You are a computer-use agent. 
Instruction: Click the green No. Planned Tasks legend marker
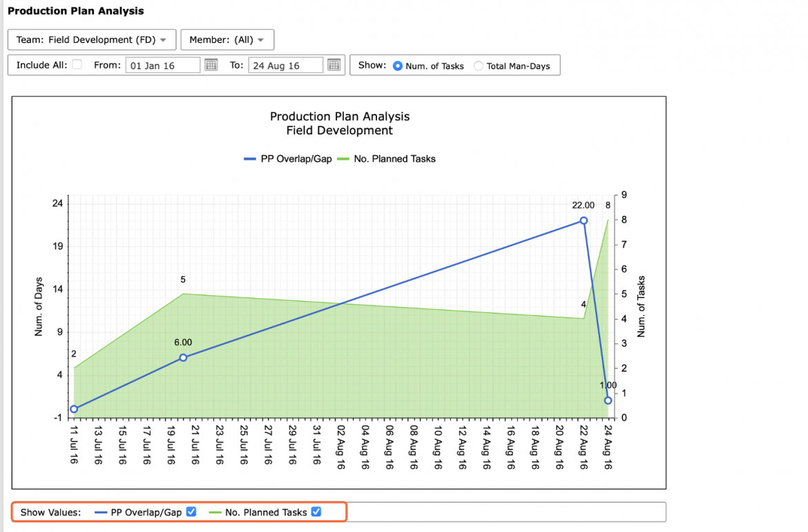[x=343, y=159]
